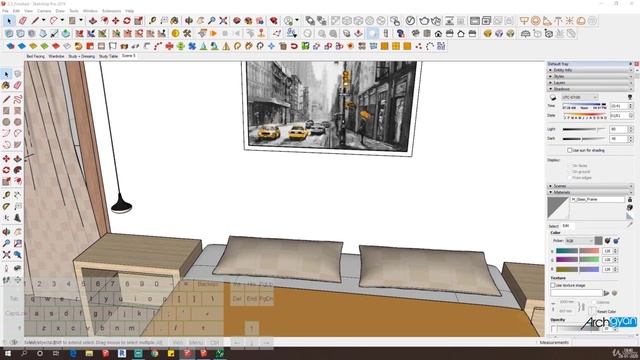Switch to the Wardrobe scene tab

coord(56,56)
